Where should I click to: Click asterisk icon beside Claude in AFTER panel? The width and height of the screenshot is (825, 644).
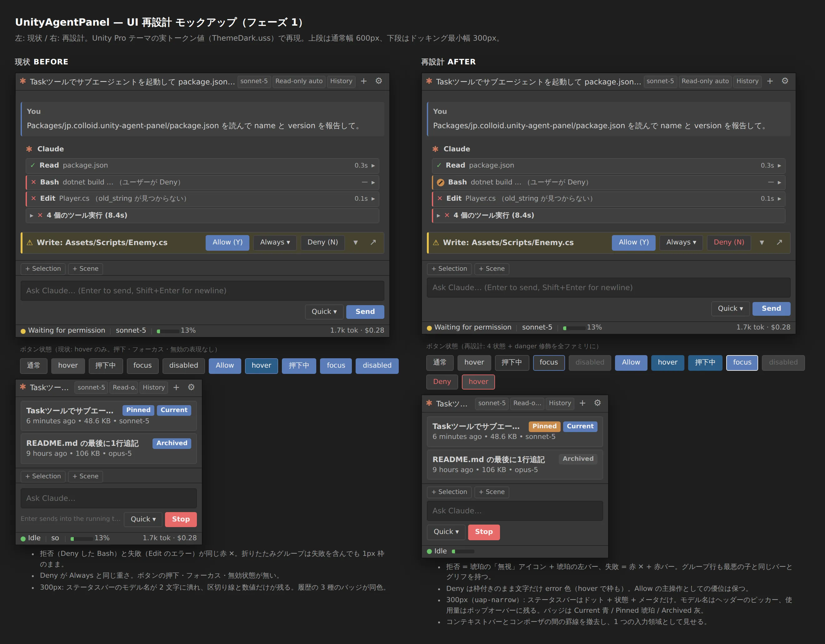click(x=435, y=149)
